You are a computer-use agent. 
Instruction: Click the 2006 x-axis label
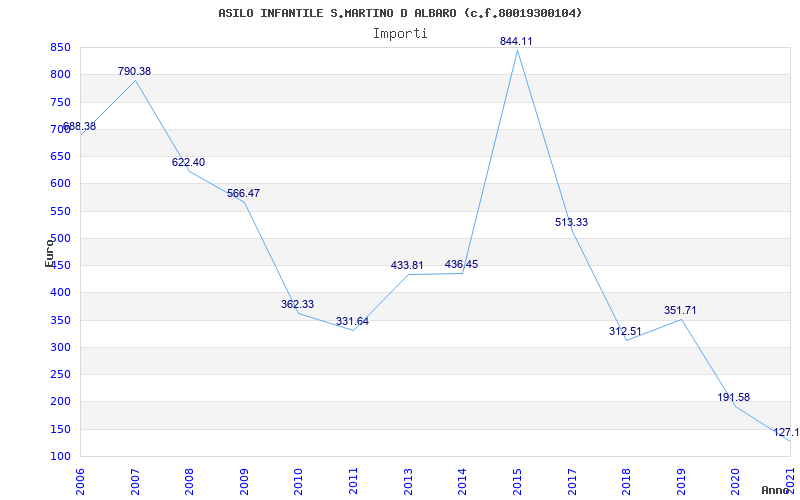tap(81, 481)
